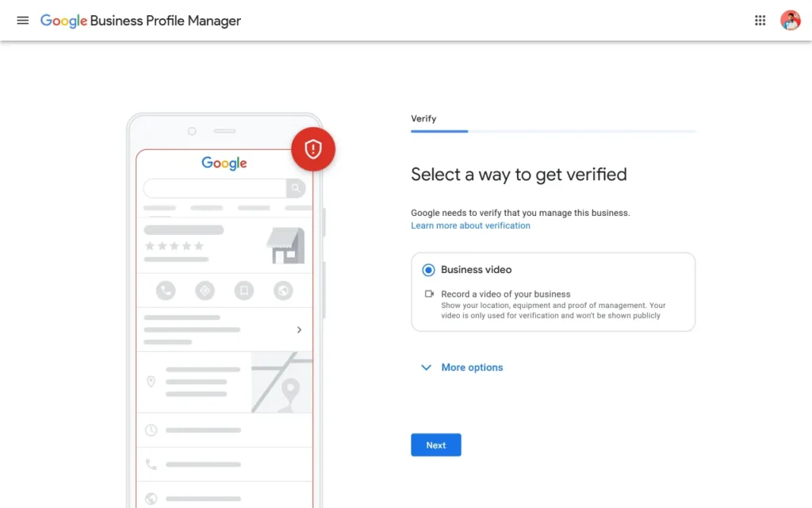812x508 pixels.
Task: Open the Google apps grid
Action: [x=760, y=20]
